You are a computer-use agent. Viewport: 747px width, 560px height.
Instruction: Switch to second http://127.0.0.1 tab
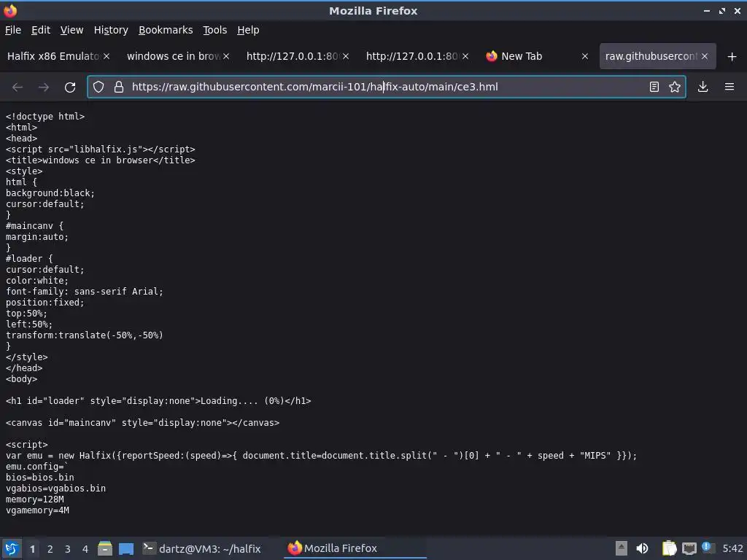pos(411,56)
